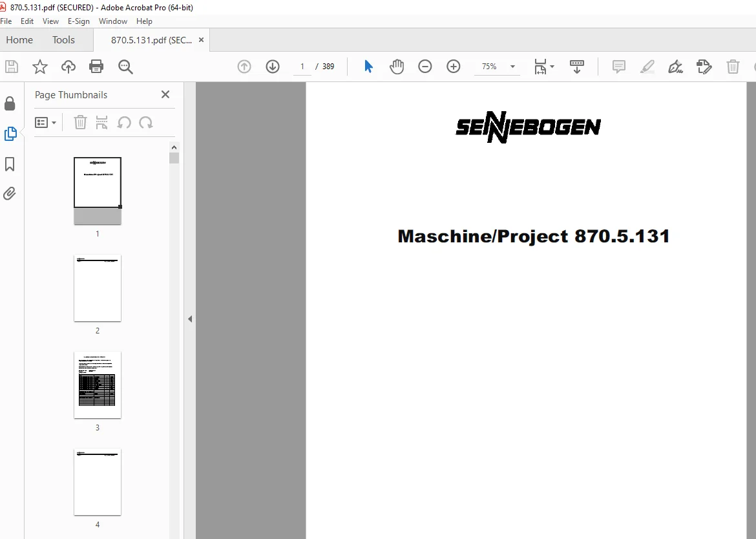
Task: Click the Maschine/Project 870.5.131 heading
Action: click(534, 237)
